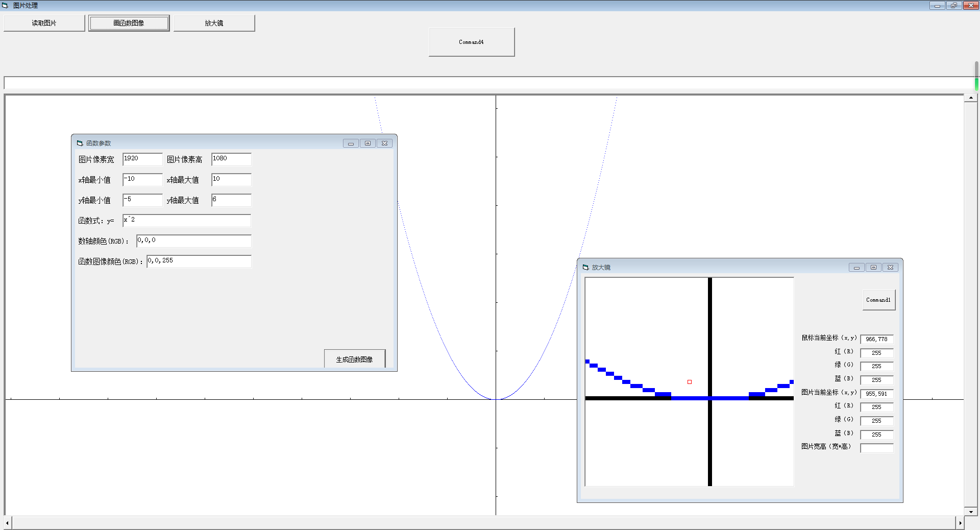Click the x轴最小值 field showing -10

[x=142, y=179]
